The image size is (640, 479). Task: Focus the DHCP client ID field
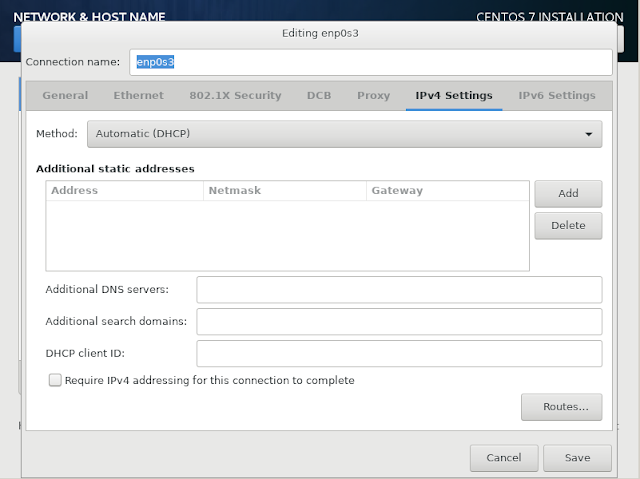pyautogui.click(x=399, y=353)
